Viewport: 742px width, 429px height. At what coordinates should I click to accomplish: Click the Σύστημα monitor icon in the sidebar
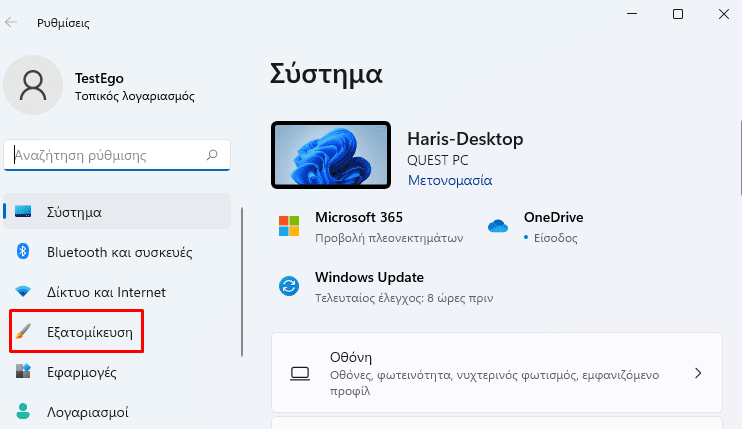tap(23, 211)
